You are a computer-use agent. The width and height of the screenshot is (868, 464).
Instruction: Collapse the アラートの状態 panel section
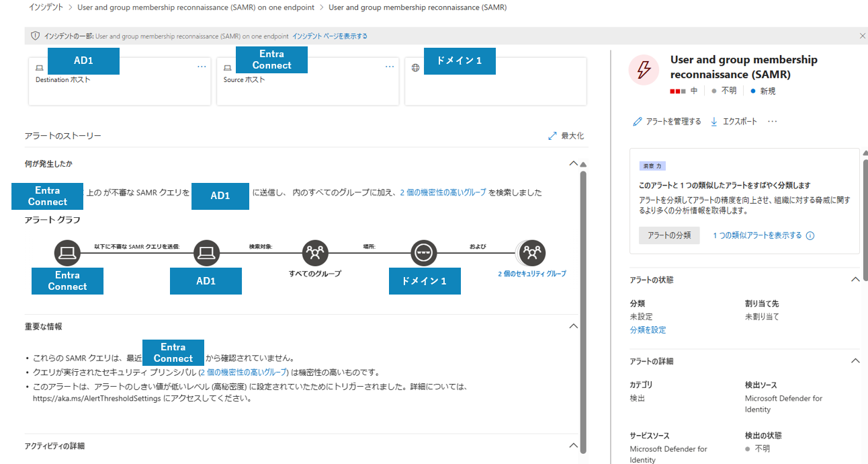[x=855, y=279]
